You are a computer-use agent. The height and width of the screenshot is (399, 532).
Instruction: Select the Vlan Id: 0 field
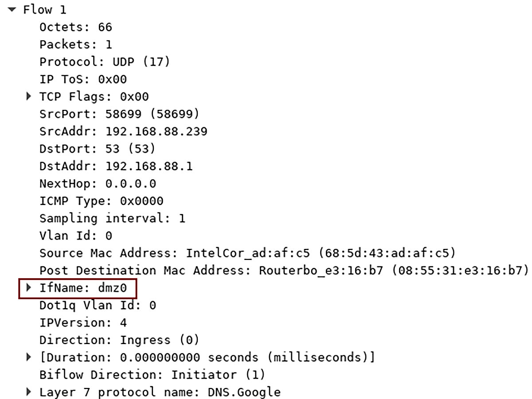[x=75, y=235]
